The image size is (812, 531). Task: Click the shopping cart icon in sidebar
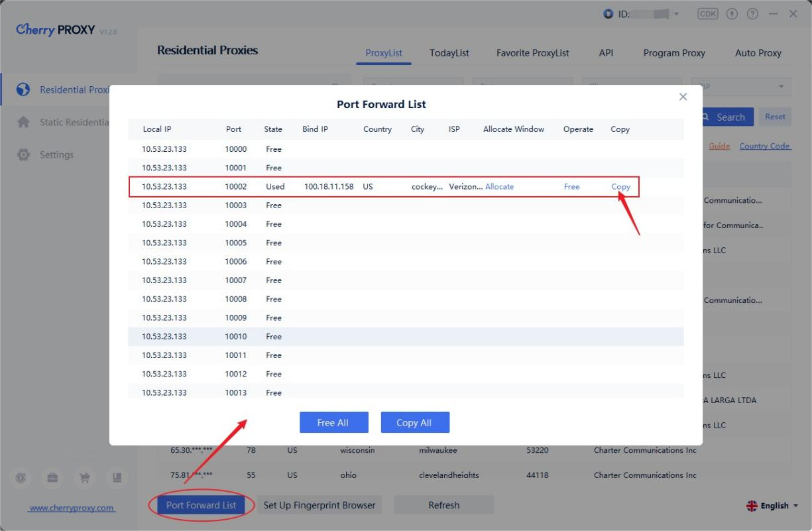click(84, 477)
